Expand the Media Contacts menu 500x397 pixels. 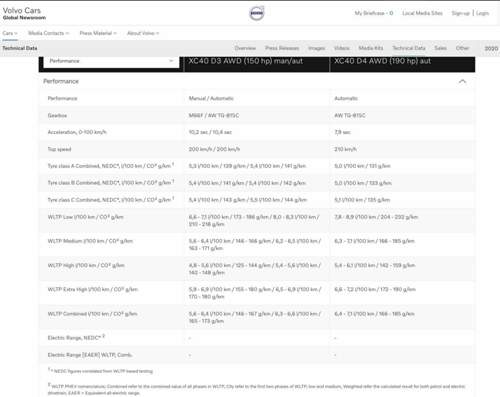(x=49, y=33)
